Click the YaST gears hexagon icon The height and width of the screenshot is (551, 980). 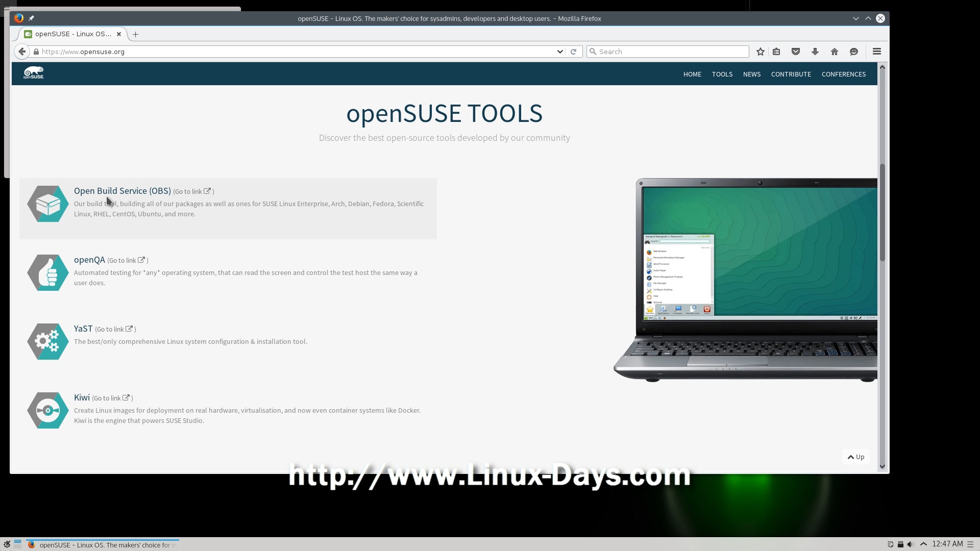click(48, 342)
